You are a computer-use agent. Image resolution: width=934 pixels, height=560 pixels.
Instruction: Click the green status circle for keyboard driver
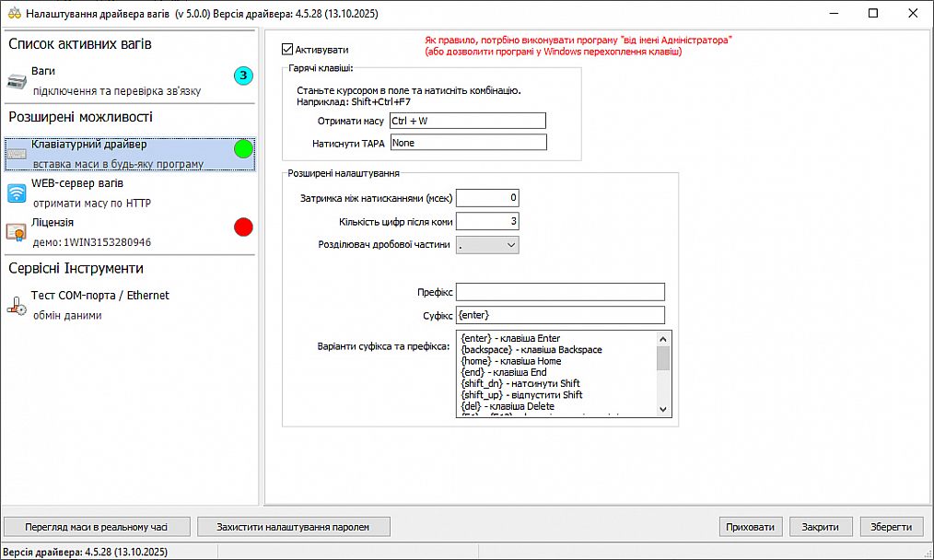[243, 149]
